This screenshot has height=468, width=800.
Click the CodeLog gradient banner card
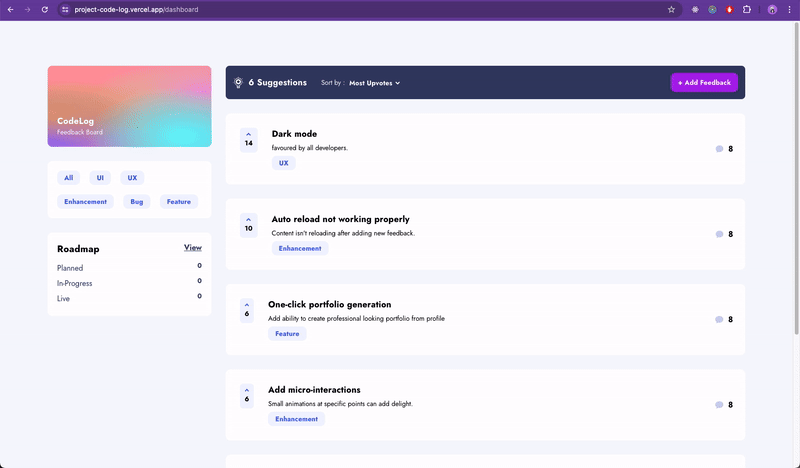[x=129, y=106]
